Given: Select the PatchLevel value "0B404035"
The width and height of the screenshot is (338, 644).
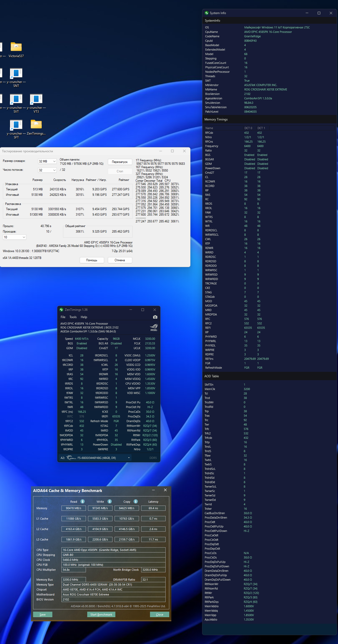Looking at the screenshot, I should (x=250, y=112).
